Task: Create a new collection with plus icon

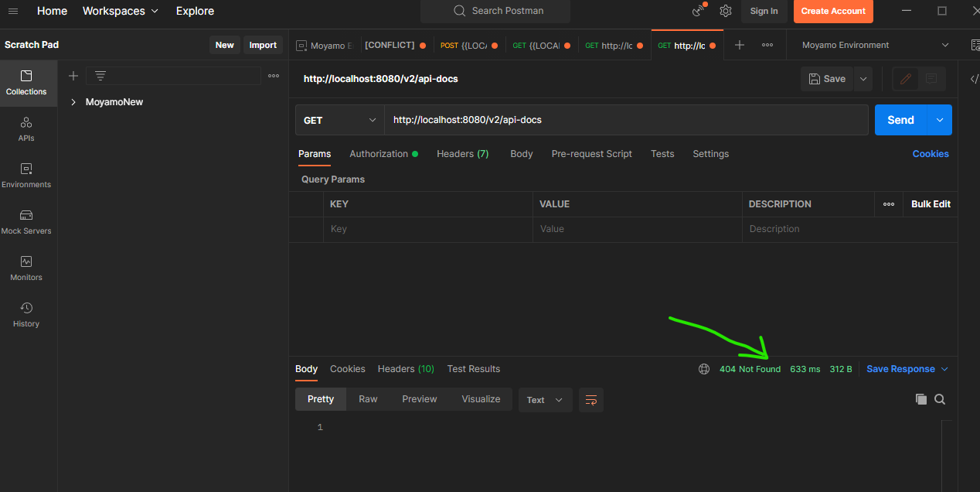Action: coord(73,76)
